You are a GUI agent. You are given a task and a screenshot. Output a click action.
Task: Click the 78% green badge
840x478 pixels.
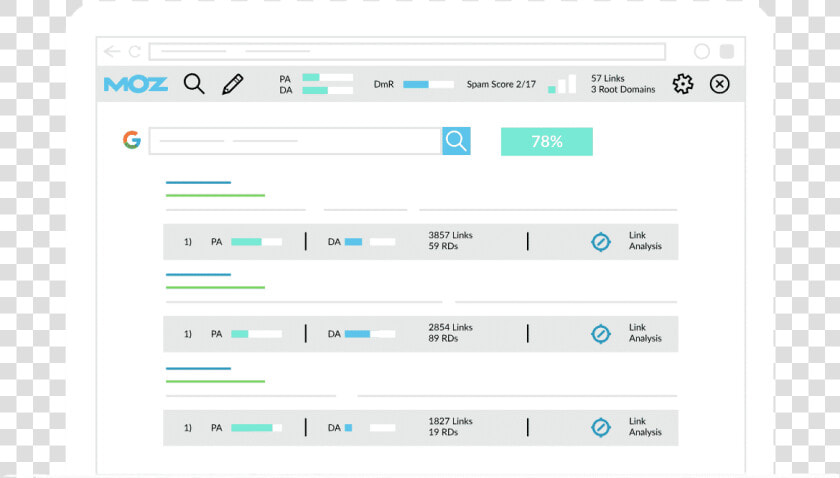[546, 141]
